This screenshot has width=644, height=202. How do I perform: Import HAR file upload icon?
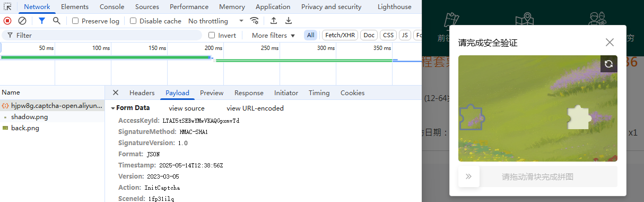[x=274, y=21]
